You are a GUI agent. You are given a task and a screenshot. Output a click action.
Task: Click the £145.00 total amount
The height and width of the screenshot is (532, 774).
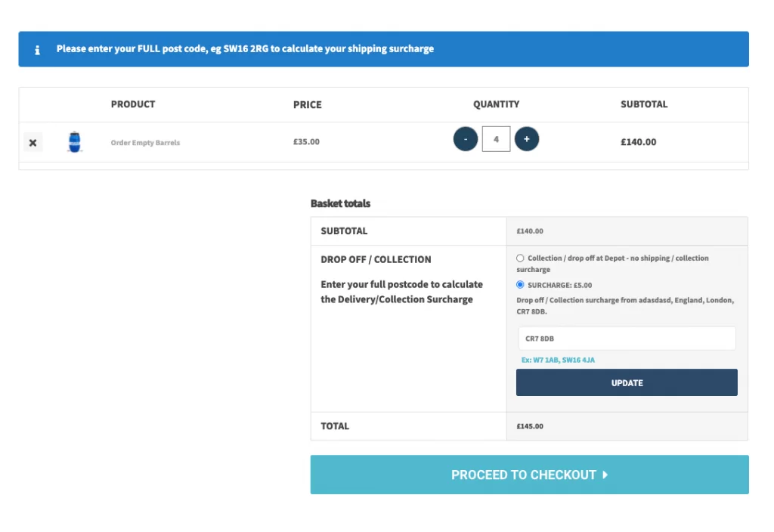pos(530,426)
